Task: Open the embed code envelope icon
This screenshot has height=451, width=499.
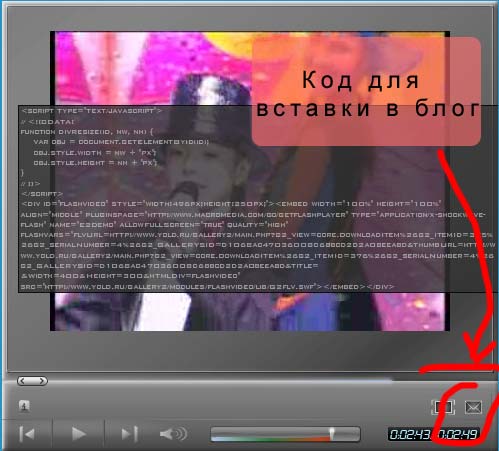Action: pos(473,407)
